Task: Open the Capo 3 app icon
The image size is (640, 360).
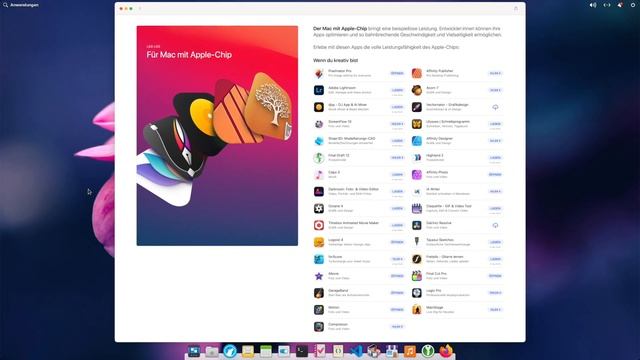Action: tap(319, 175)
